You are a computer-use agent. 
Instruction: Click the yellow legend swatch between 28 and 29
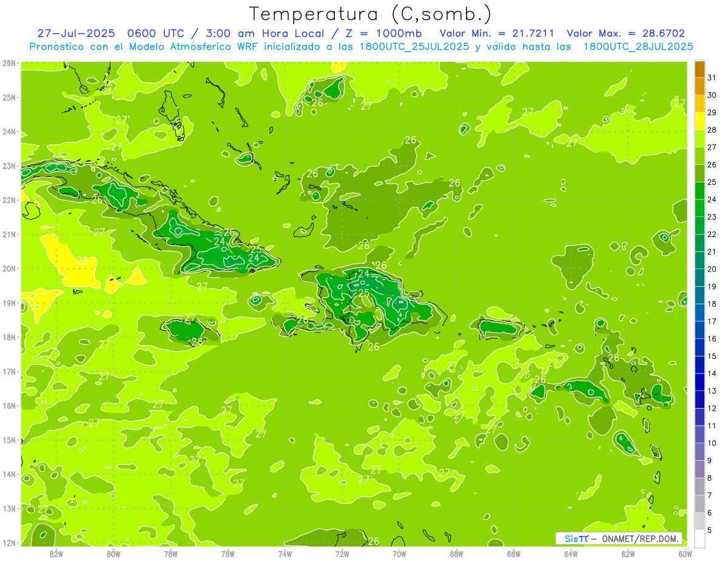pos(699,121)
